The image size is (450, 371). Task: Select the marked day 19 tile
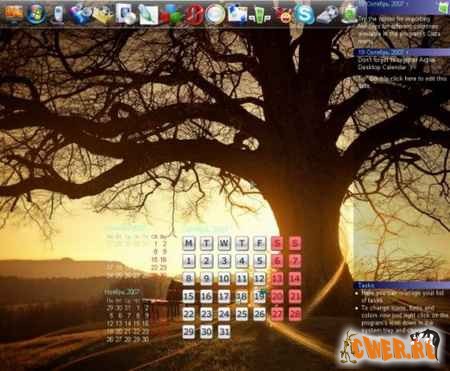[x=260, y=296]
